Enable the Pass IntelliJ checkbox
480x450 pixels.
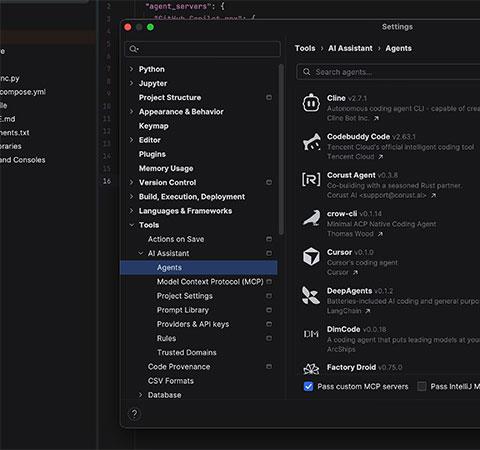[x=422, y=386]
